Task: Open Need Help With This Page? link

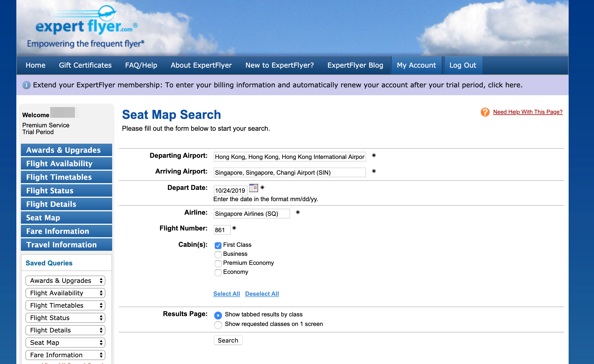Action: (528, 112)
